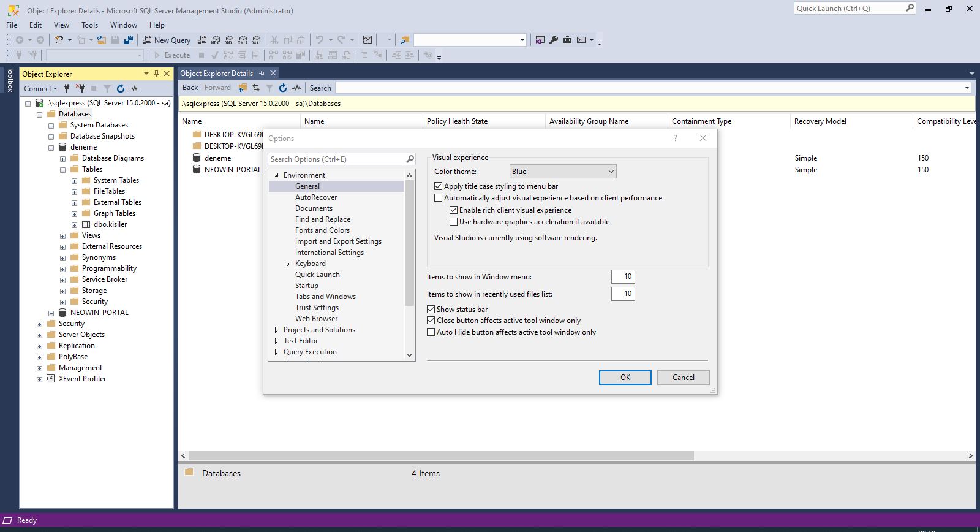The width and height of the screenshot is (980, 532).
Task: Enable Automatically adjust visual experience checkbox
Action: coord(439,198)
